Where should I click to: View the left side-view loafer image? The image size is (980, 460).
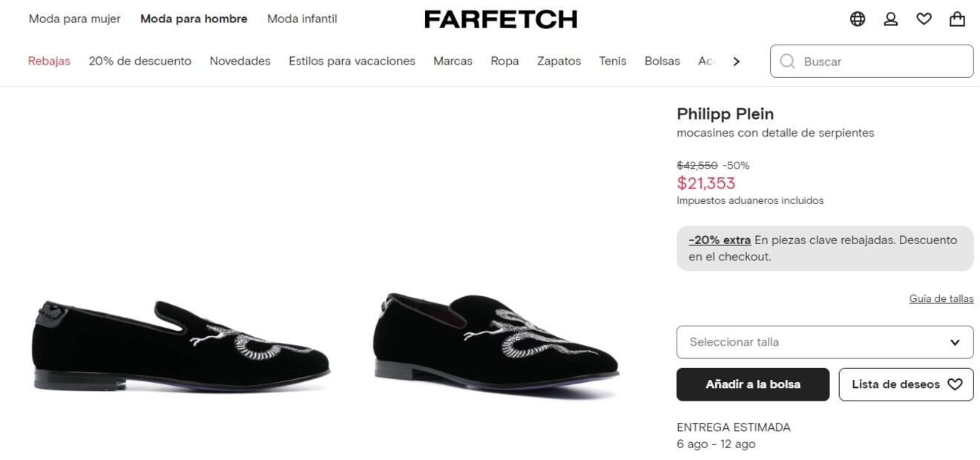click(x=180, y=345)
